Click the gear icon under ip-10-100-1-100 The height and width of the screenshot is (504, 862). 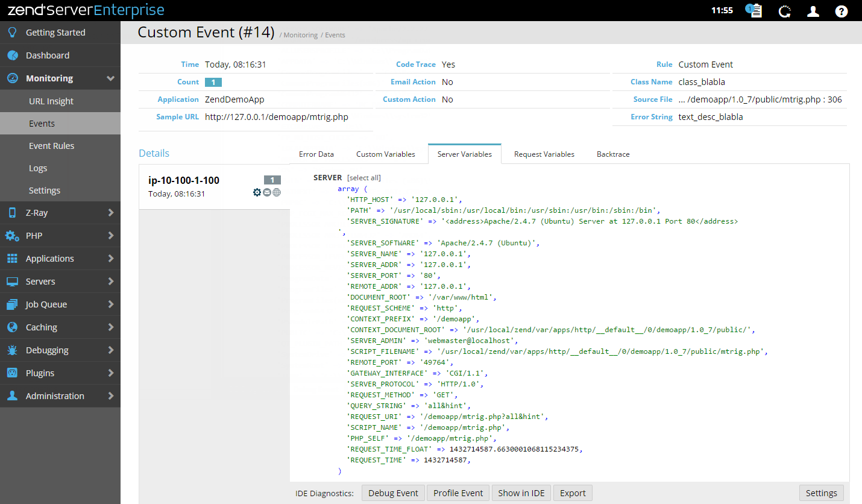(257, 192)
